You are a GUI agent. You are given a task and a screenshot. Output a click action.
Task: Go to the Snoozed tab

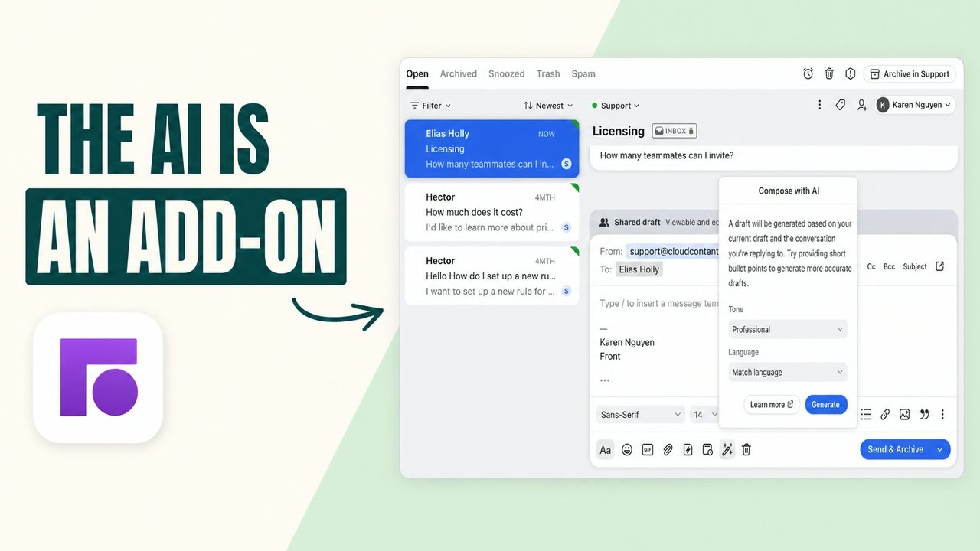click(507, 74)
